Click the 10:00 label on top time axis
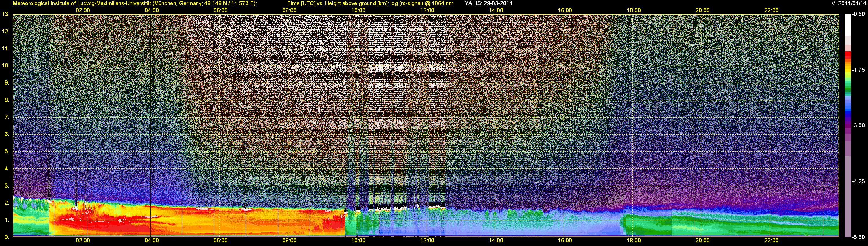 click(358, 10)
